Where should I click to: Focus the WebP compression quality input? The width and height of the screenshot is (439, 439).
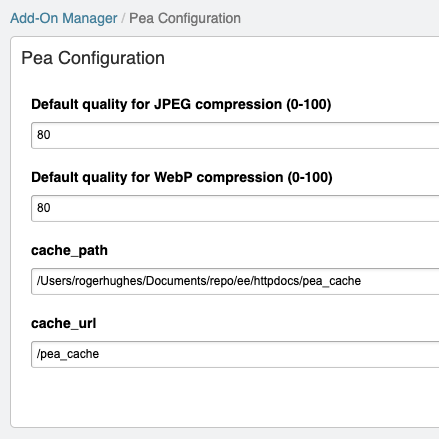coord(235,208)
